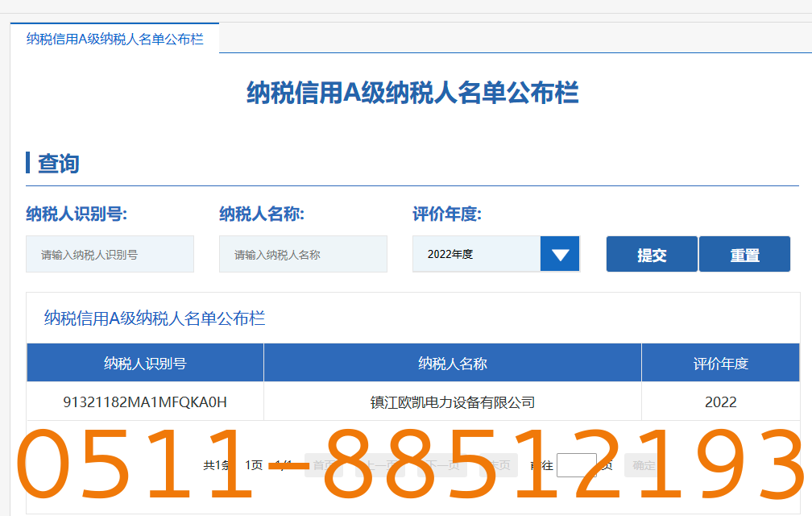Switch to 纳税信用A级纳税人名单公布栏 tab

[114, 39]
